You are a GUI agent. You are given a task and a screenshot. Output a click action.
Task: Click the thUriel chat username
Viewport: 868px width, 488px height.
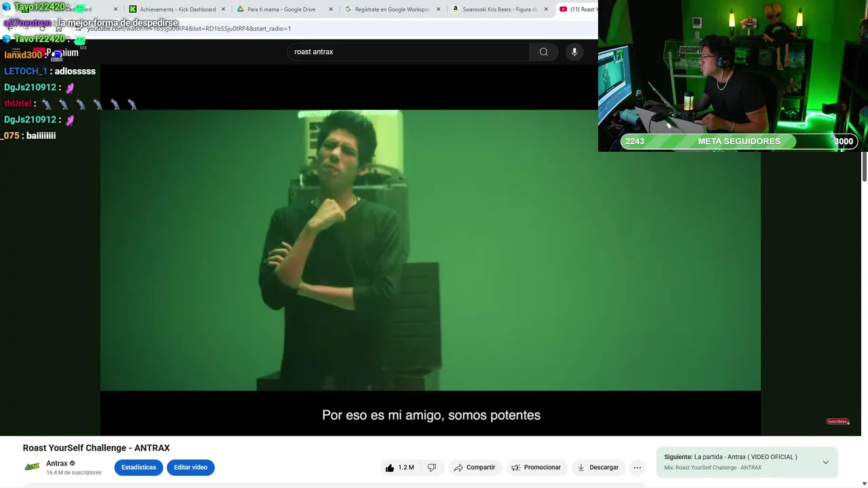(x=18, y=104)
